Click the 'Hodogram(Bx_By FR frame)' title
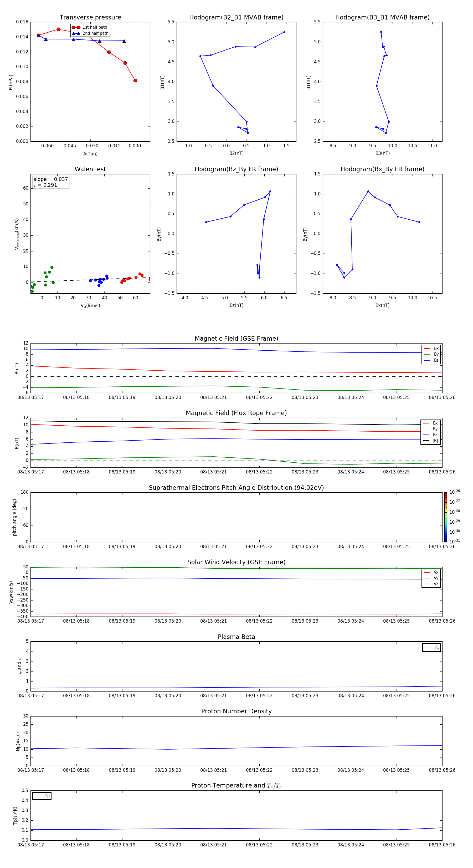Viewport: 473px width, 868px height. tap(382, 169)
